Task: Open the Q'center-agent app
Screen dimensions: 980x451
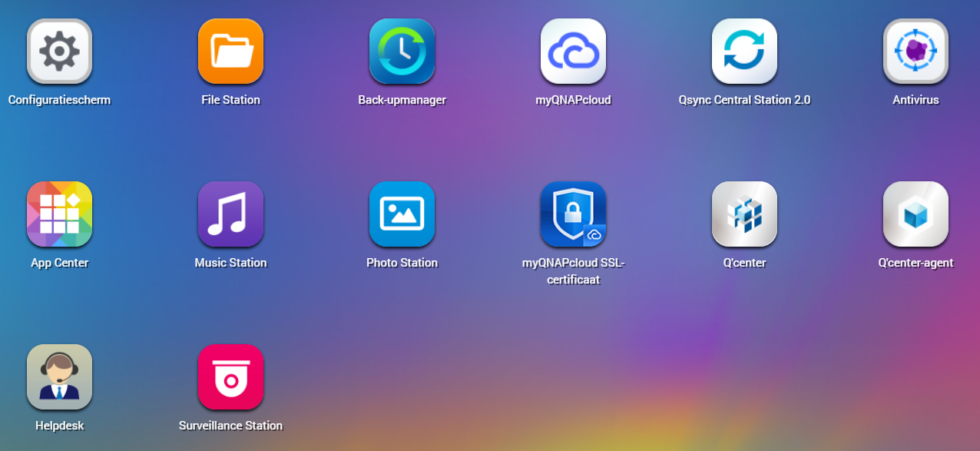Action: pos(915,214)
